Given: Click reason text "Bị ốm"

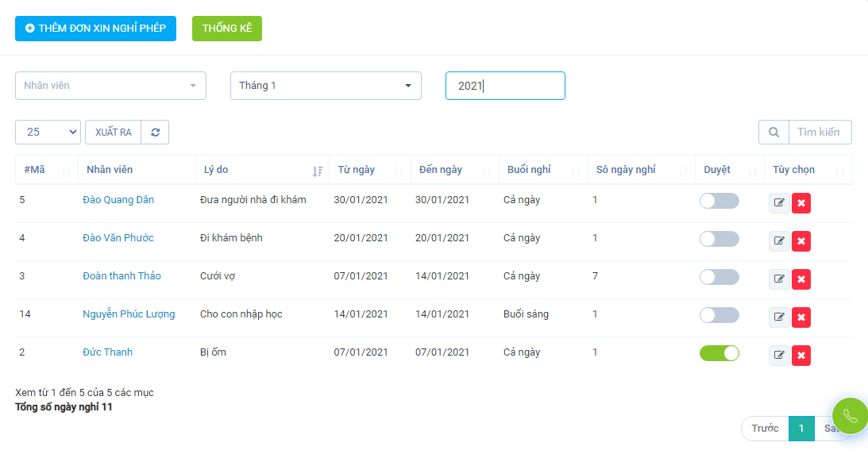Looking at the screenshot, I should [213, 352].
